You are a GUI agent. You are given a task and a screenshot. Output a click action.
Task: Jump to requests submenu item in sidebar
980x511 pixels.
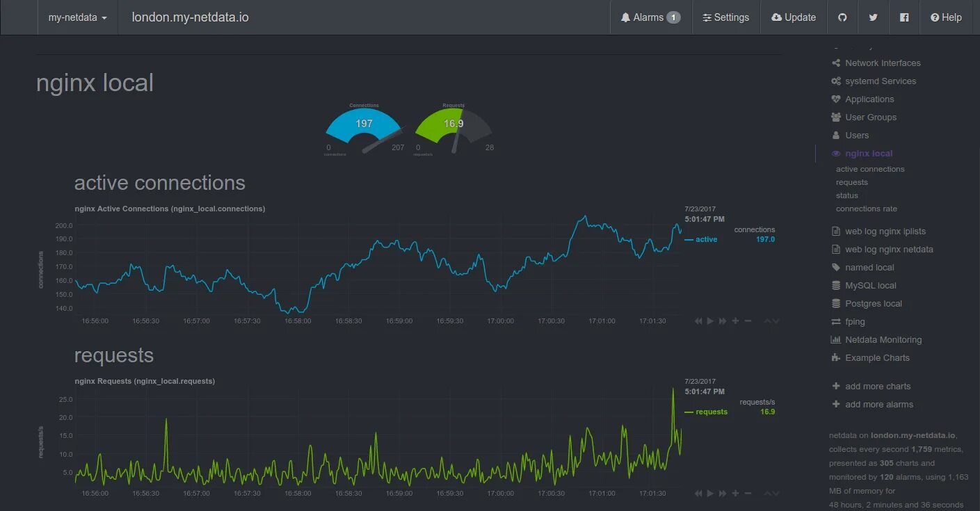click(x=852, y=182)
